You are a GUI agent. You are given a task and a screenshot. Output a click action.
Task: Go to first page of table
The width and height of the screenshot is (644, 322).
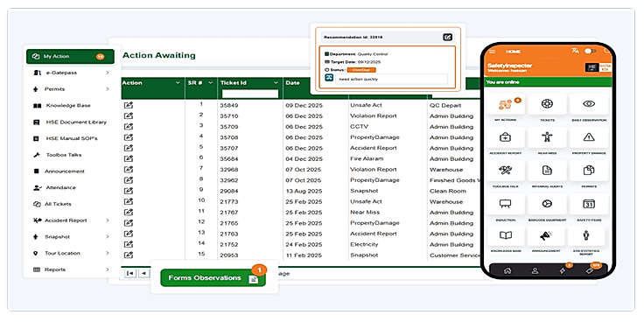click(130, 273)
